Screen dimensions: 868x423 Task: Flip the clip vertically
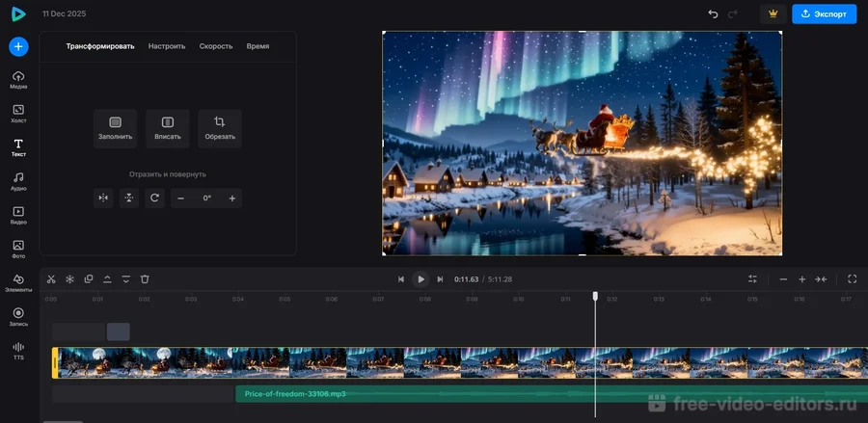point(129,198)
